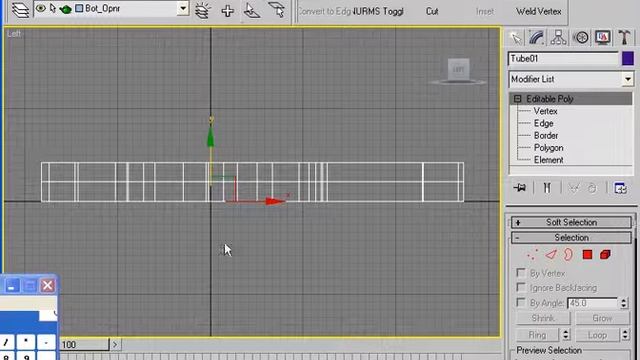Screen dimensions: 640x360
Task: Click the select objects in current layer icon
Action: pos(251,11)
